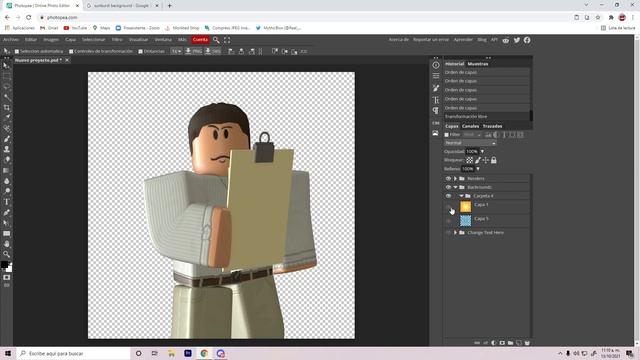The width and height of the screenshot is (640, 360).
Task: Select the Brush tool
Action: coord(7,139)
